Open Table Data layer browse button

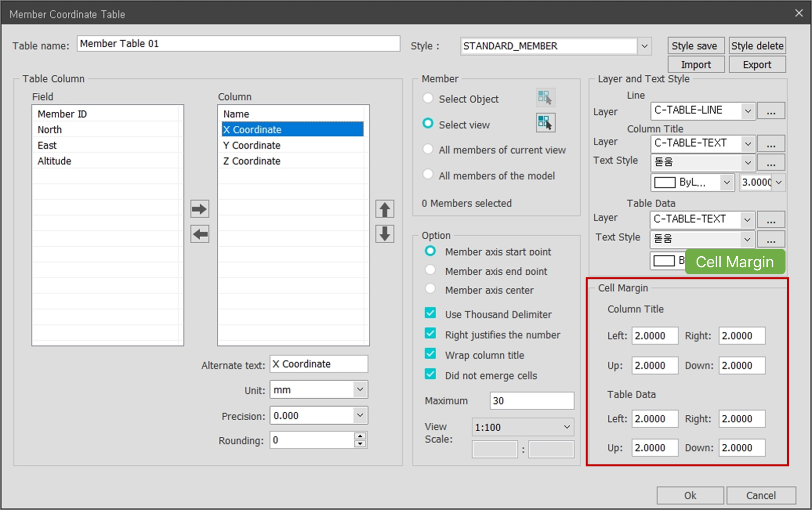771,220
